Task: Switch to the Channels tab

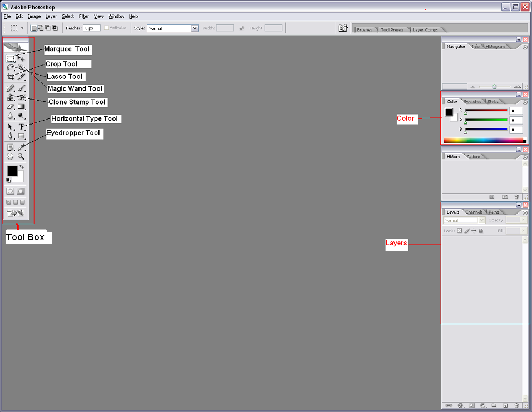Action: pyautogui.click(x=474, y=212)
